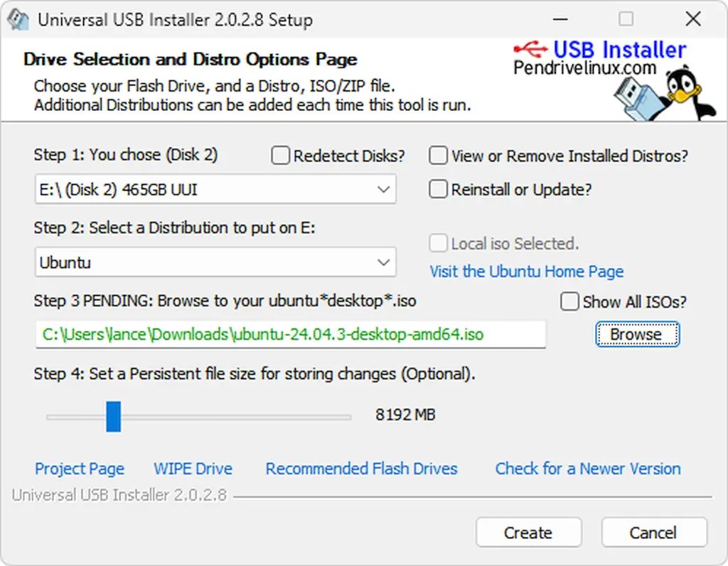This screenshot has width=728, height=566.
Task: Check View or Remove Installed Distros
Action: 439,155
